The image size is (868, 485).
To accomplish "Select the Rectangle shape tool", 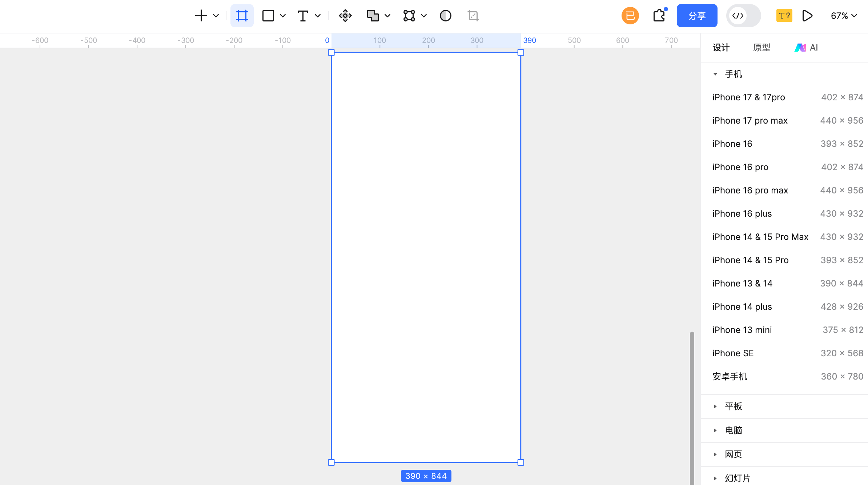I will [x=268, y=16].
